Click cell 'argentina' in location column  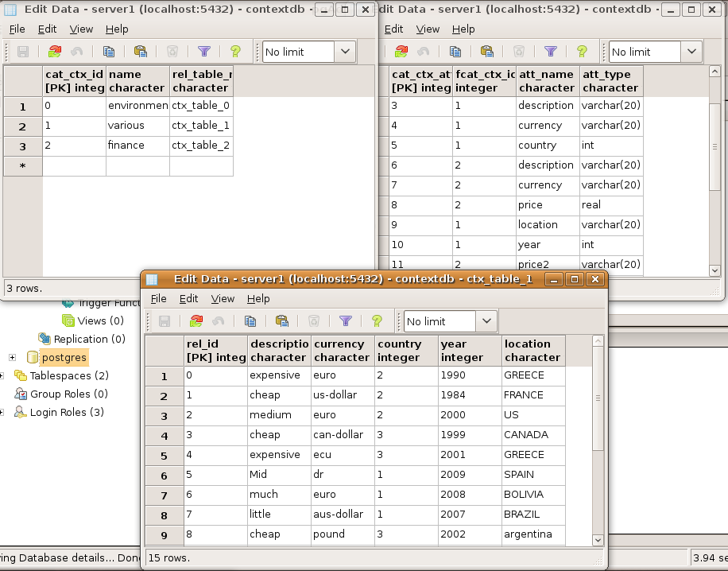click(533, 534)
